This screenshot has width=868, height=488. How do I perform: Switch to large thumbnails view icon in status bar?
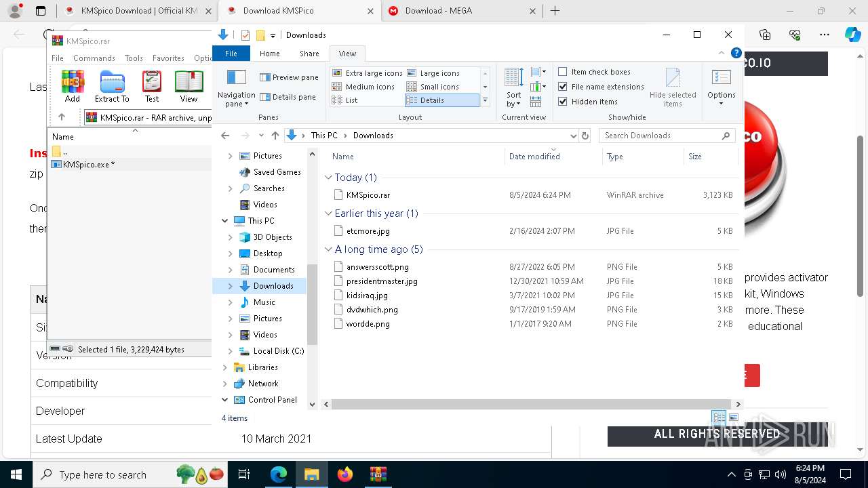pos(733,418)
